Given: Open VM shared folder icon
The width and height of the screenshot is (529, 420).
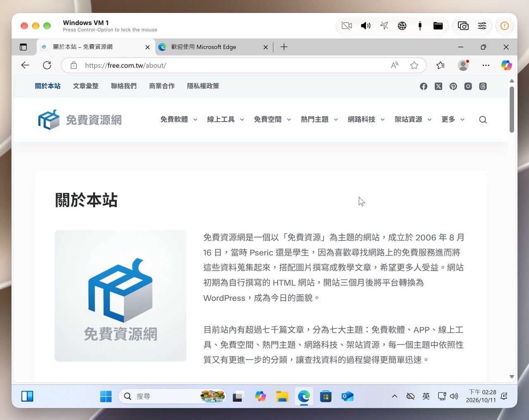Looking at the screenshot, I should tap(438, 26).
